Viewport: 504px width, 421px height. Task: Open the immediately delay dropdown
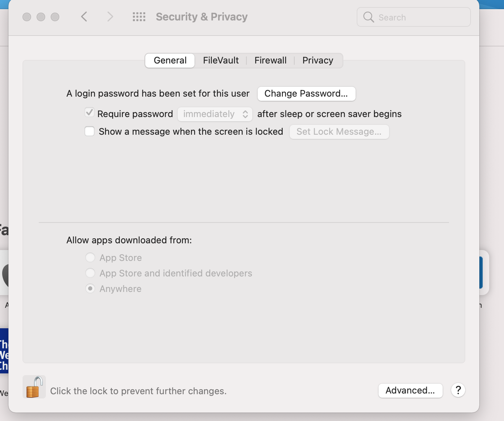pyautogui.click(x=215, y=114)
